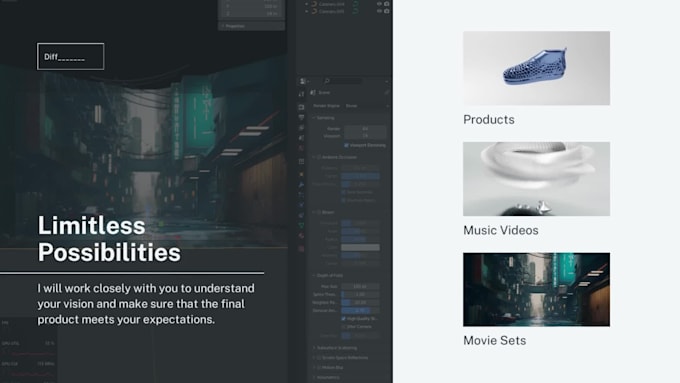This screenshot has height=383, width=680.
Task: Click the "Limitless Possibilities" headline
Action: point(109,239)
